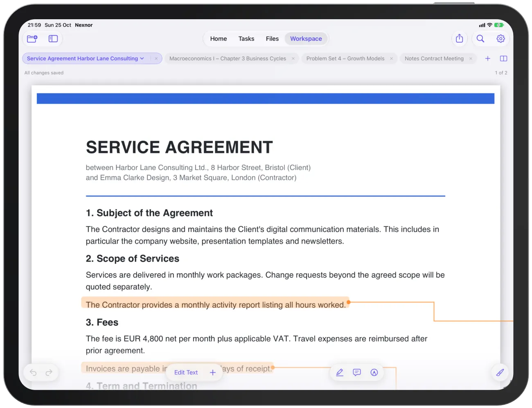Image resolution: width=532 pixels, height=408 pixels.
Task: Expand Service Agreement tab dropdown chevron
Action: (142, 58)
